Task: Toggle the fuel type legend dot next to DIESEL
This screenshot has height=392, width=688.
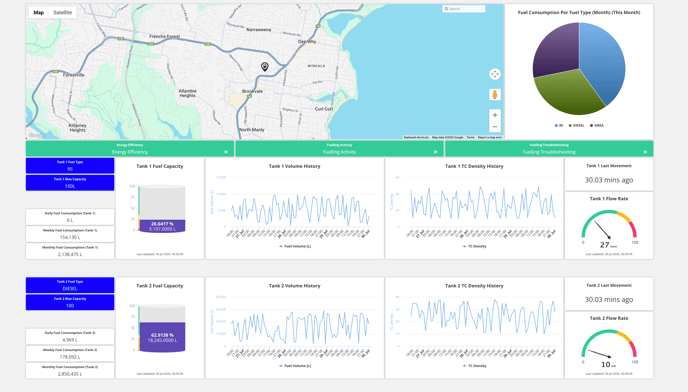Action: click(591, 126)
